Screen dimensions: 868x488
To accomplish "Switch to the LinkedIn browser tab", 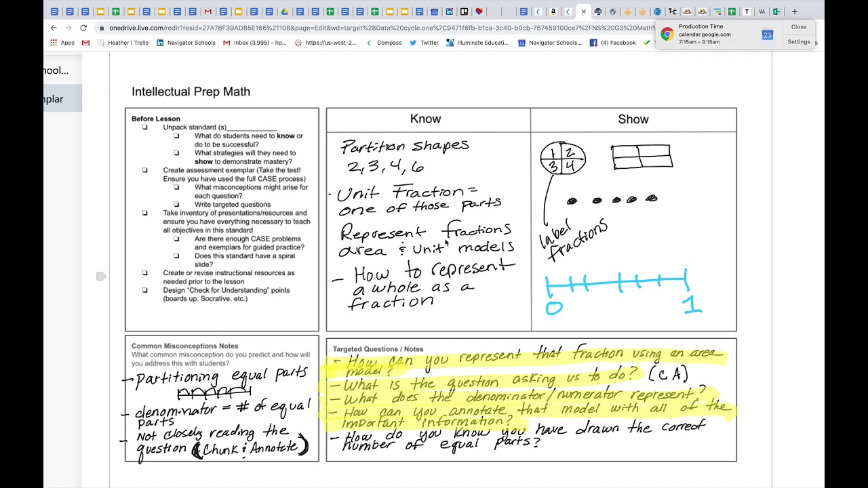I will pos(449,12).
